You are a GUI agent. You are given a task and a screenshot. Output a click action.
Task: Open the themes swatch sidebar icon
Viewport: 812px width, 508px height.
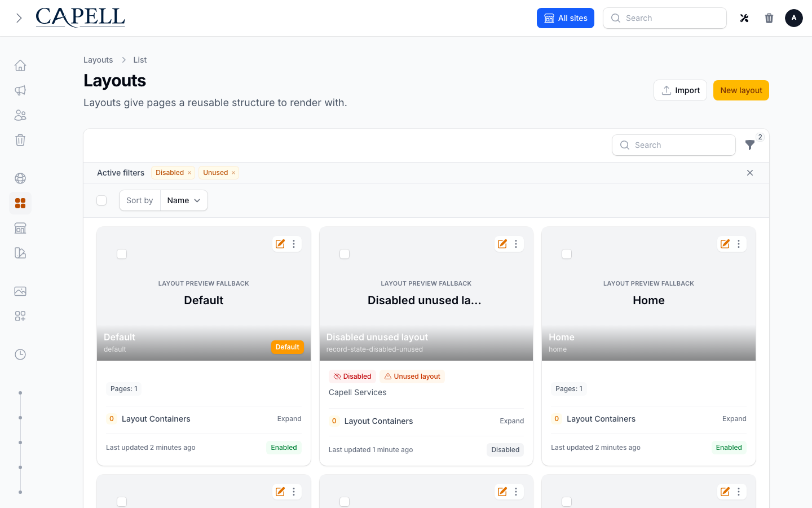20,253
